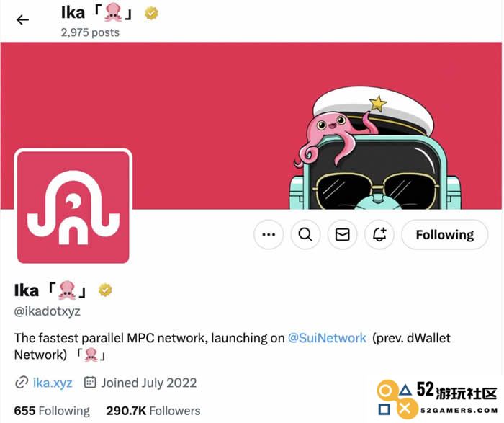This screenshot has height=423, width=504.
Task: Open the three-dot more options menu
Action: tap(269, 234)
